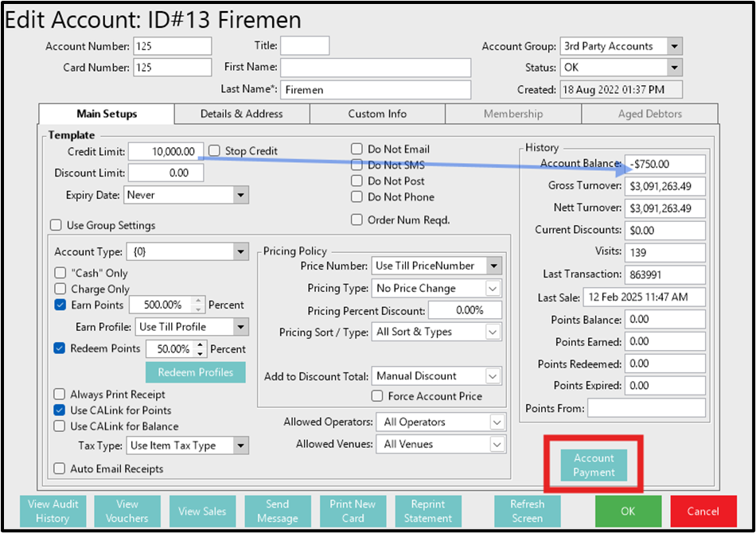Tick the Do Not Email checkbox
The width and height of the screenshot is (756, 533).
(357, 149)
